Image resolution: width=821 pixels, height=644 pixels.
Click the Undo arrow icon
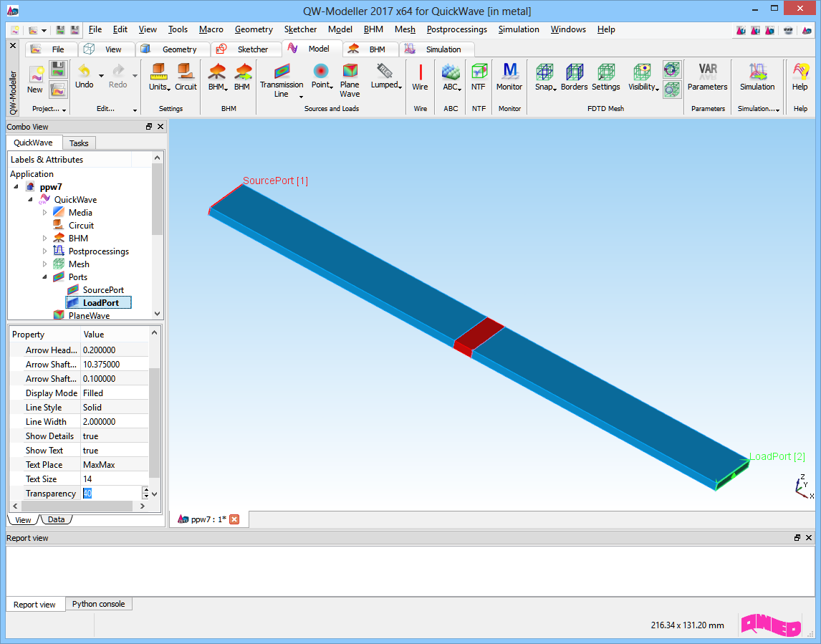click(84, 70)
